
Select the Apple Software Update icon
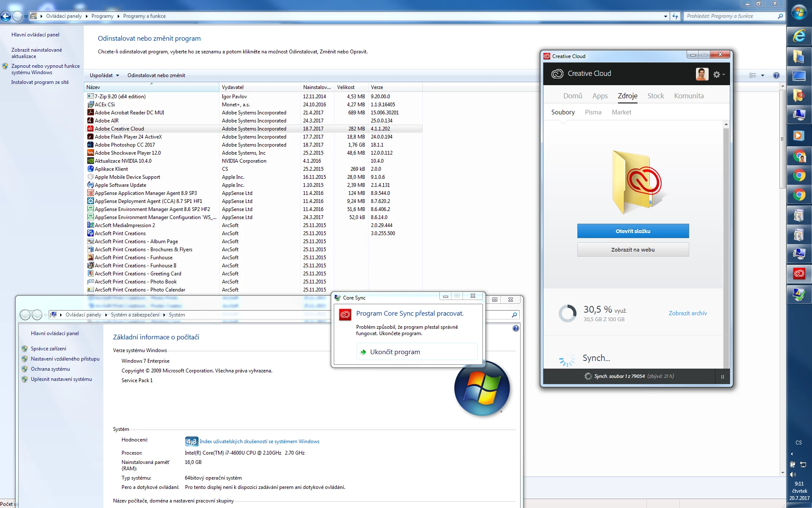[90, 185]
